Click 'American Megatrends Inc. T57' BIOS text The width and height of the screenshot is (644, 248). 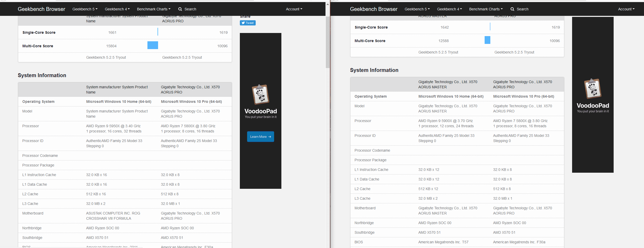click(443, 242)
